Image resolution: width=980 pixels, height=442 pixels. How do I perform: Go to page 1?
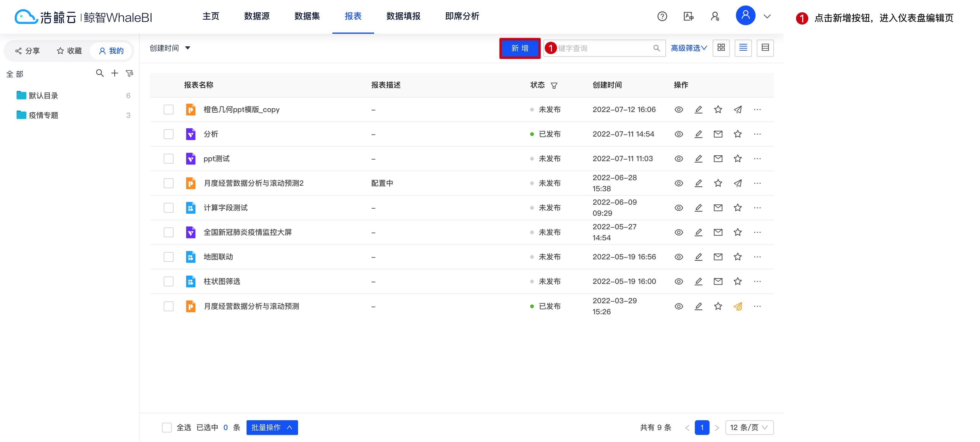click(x=702, y=428)
